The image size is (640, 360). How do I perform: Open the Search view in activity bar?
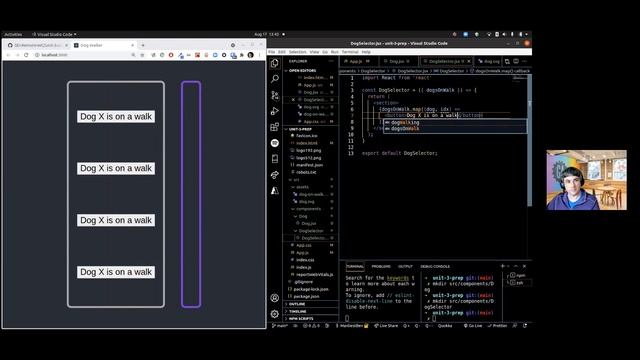coord(275,79)
